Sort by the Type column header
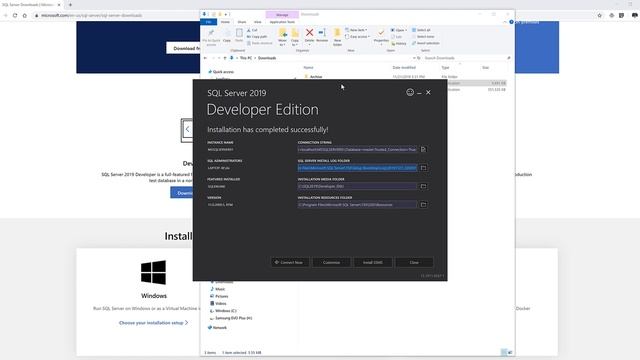The image size is (640, 360). 445,68
